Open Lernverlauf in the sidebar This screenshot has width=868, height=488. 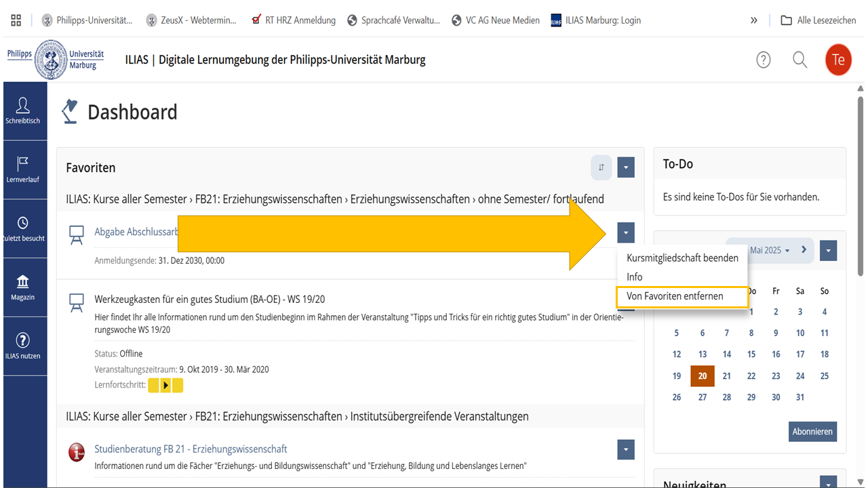tap(23, 169)
